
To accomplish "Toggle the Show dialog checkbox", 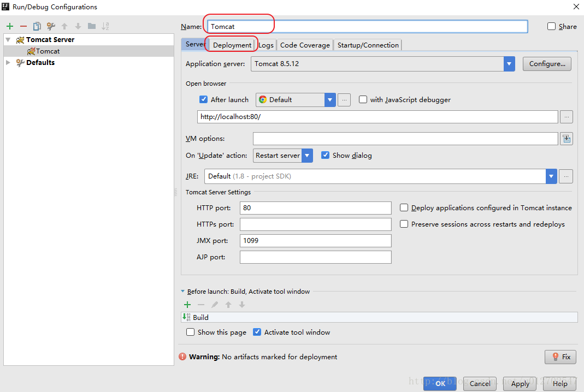I will [x=326, y=156].
